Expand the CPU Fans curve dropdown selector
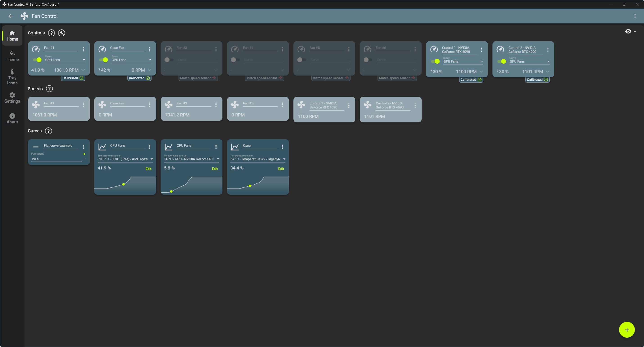 (x=152, y=159)
